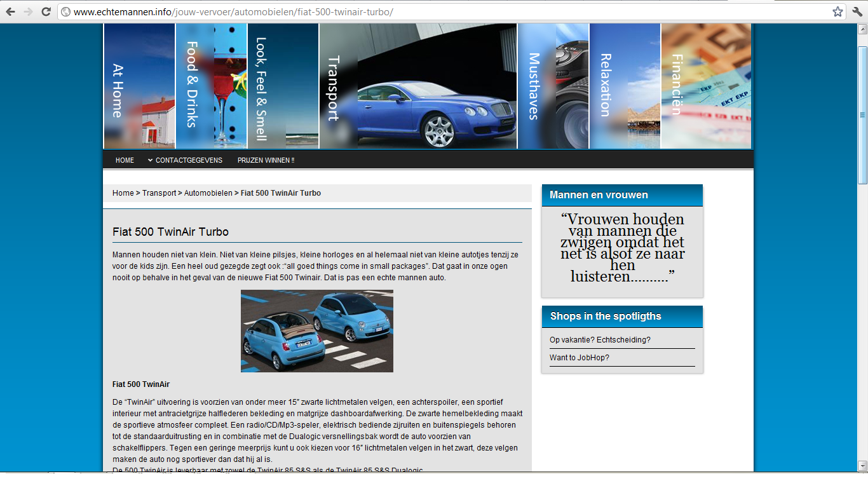
Task: Open the Look, Feel & Smell category
Action: click(x=283, y=86)
